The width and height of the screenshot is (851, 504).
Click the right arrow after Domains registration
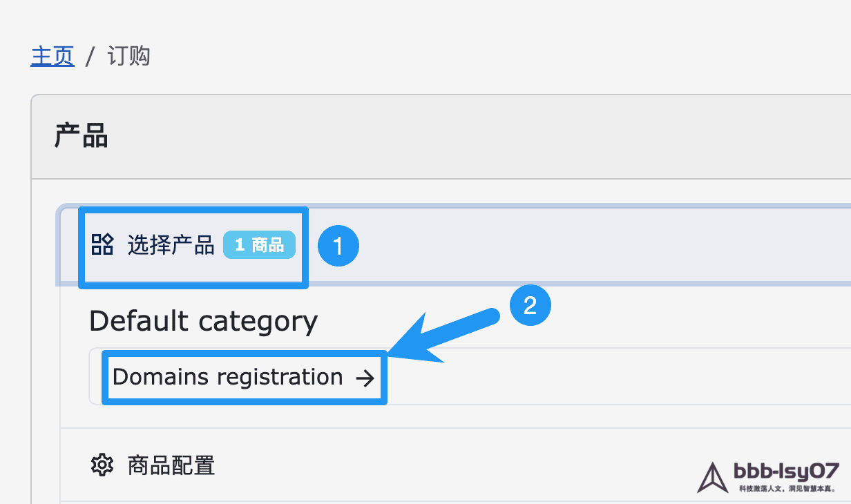[364, 378]
